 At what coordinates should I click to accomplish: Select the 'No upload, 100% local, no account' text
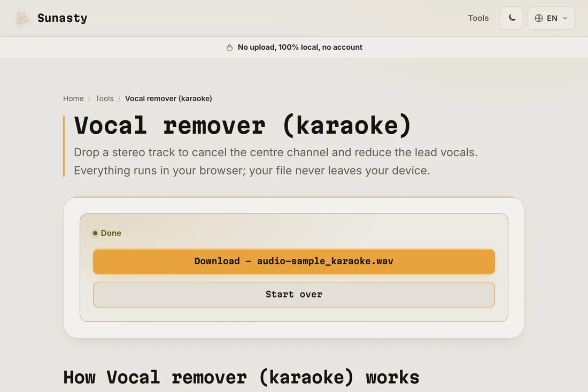[x=300, y=47]
